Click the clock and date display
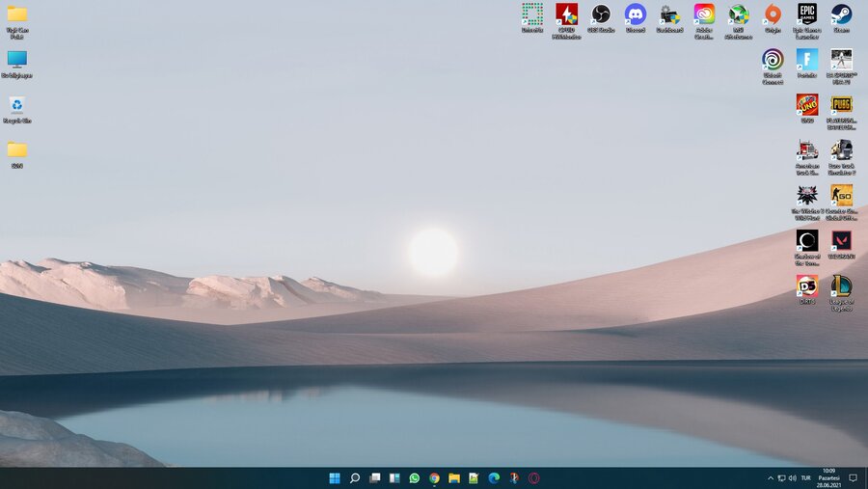The width and height of the screenshot is (868, 489). click(x=828, y=477)
